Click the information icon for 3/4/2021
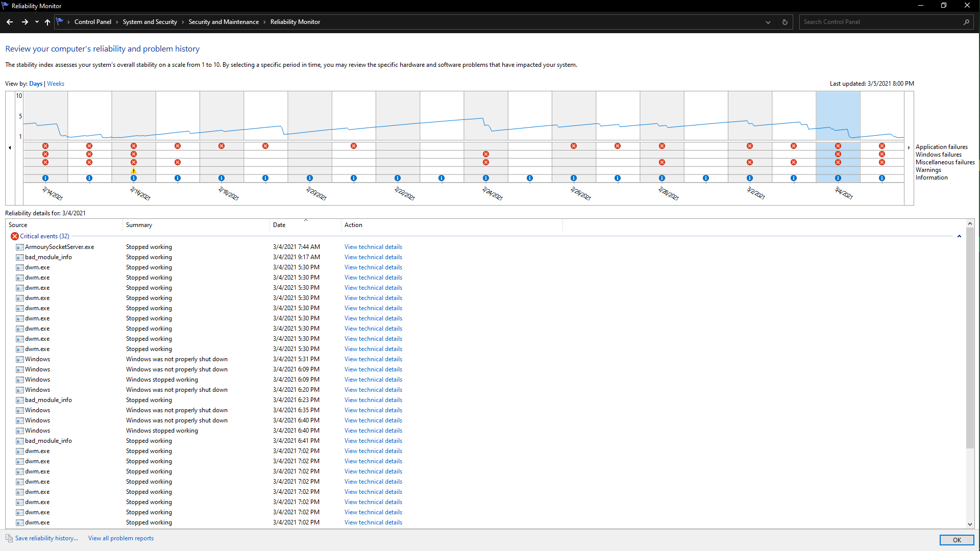The width and height of the screenshot is (980, 551). pyautogui.click(x=838, y=178)
